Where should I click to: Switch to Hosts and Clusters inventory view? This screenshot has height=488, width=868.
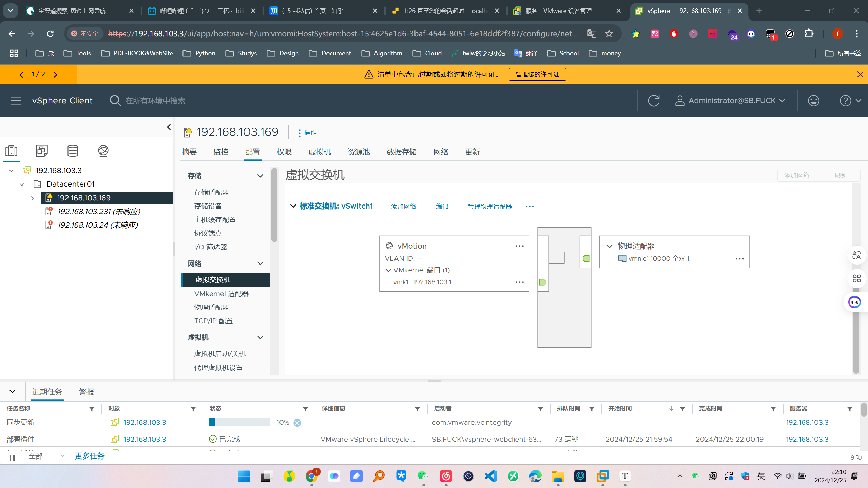(12, 151)
